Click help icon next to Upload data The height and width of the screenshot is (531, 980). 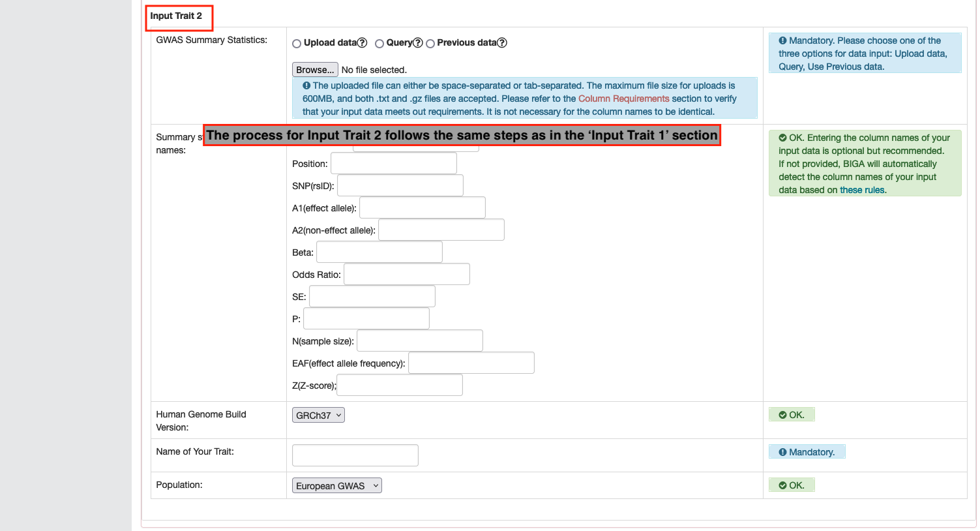coord(363,43)
